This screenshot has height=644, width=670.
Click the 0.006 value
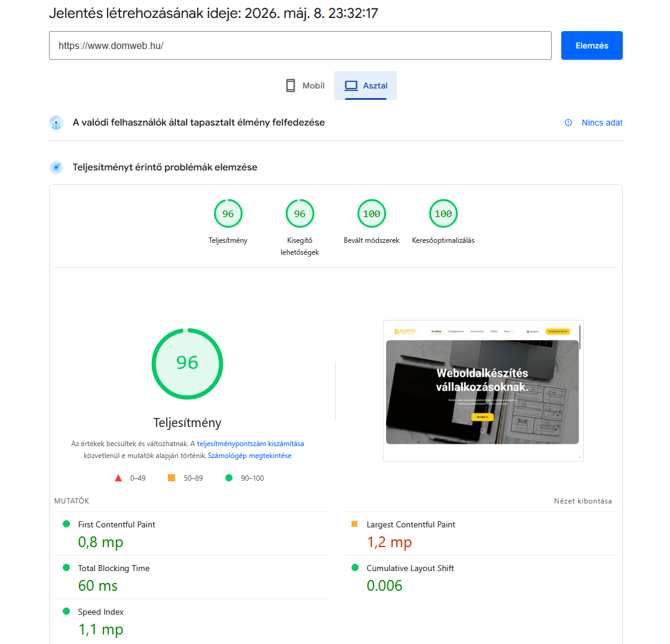[384, 585]
